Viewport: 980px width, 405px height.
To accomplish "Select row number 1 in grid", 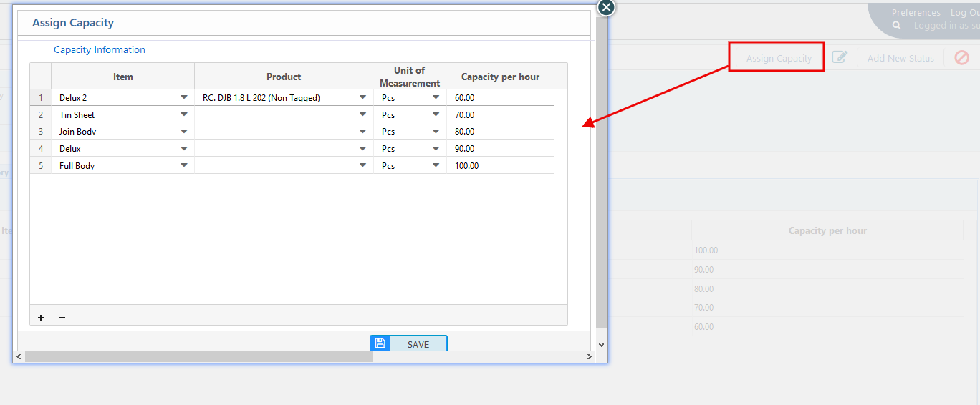I will pyautogui.click(x=41, y=97).
